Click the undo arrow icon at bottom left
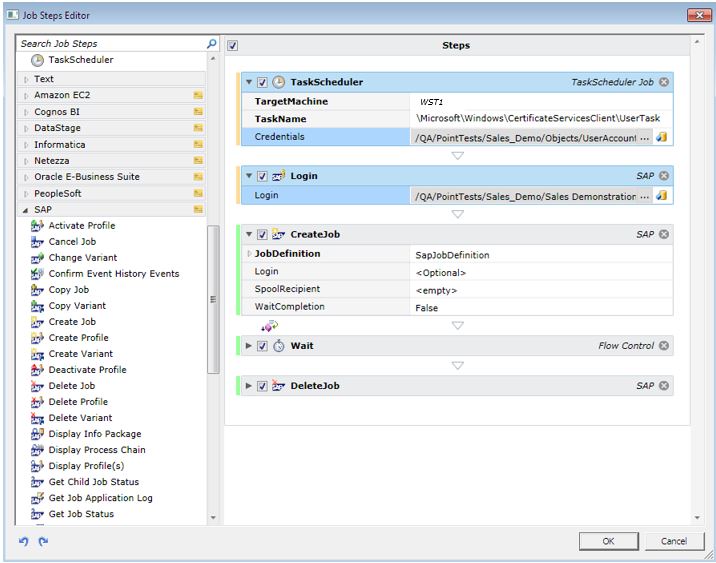The width and height of the screenshot is (716, 563). click(x=24, y=541)
